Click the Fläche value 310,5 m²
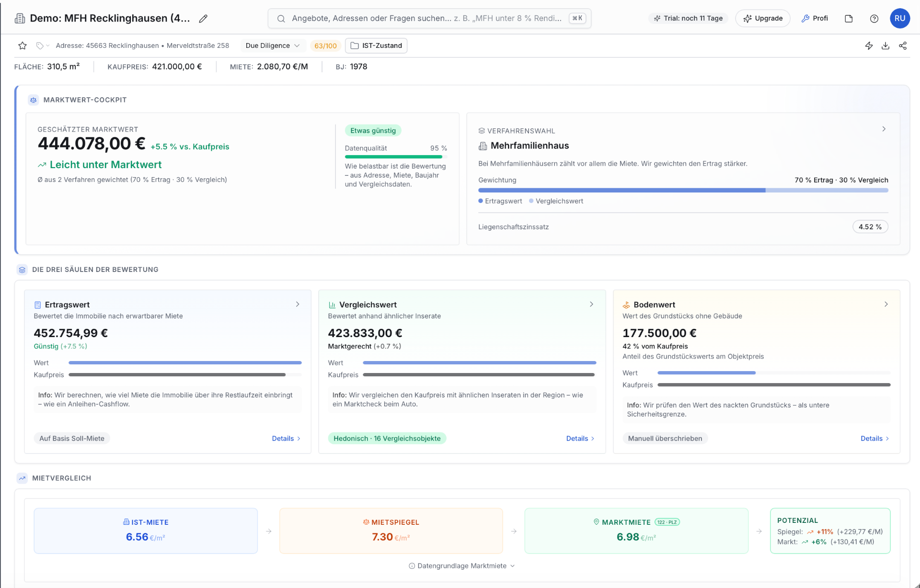 pyautogui.click(x=63, y=67)
